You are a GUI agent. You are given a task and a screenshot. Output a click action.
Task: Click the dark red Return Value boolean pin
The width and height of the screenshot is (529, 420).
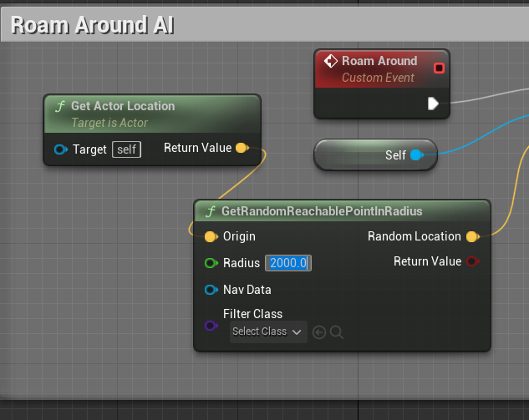click(x=472, y=261)
